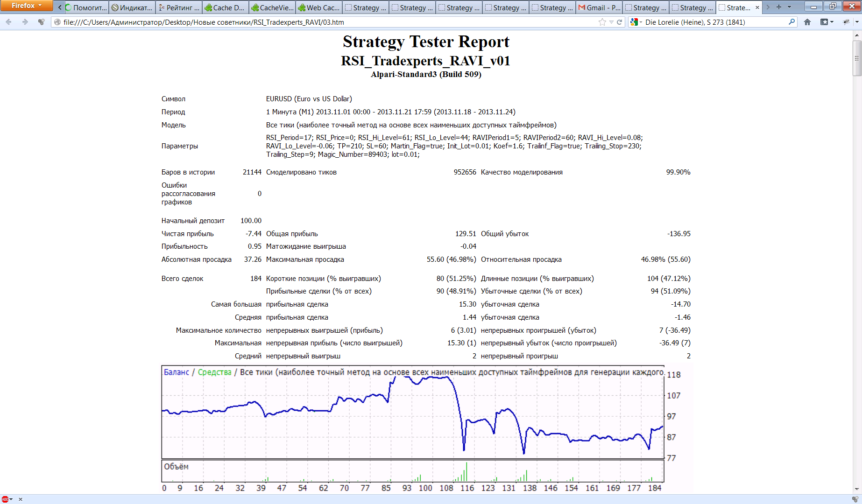The width and height of the screenshot is (862, 504).
Task: Click the Параметры row label
Action: (x=180, y=146)
